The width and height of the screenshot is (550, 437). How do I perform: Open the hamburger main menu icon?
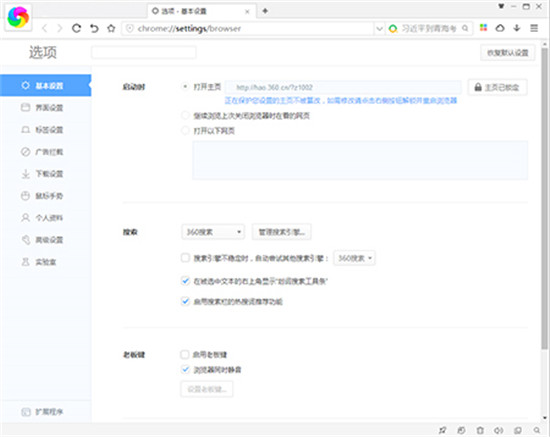click(534, 28)
